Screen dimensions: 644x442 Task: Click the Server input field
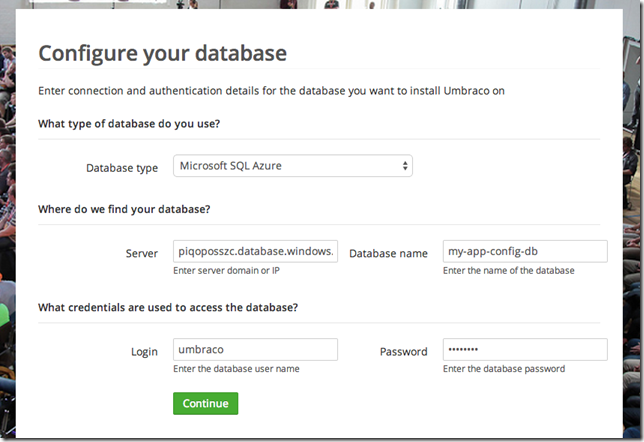[x=255, y=251]
